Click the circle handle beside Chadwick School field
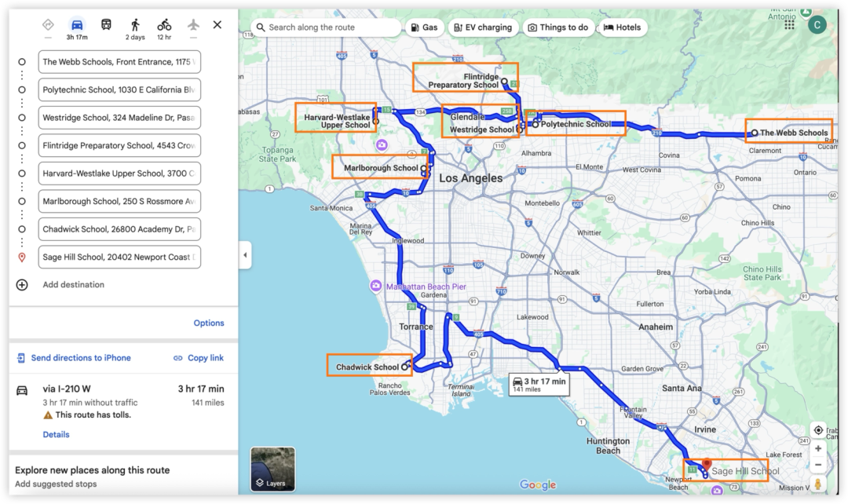Screen dimensions: 848x504 [x=22, y=229]
